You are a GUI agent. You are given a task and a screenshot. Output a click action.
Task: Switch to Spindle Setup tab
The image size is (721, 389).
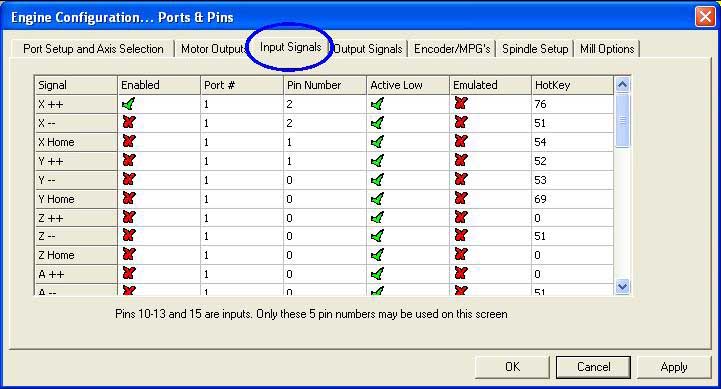pos(535,49)
